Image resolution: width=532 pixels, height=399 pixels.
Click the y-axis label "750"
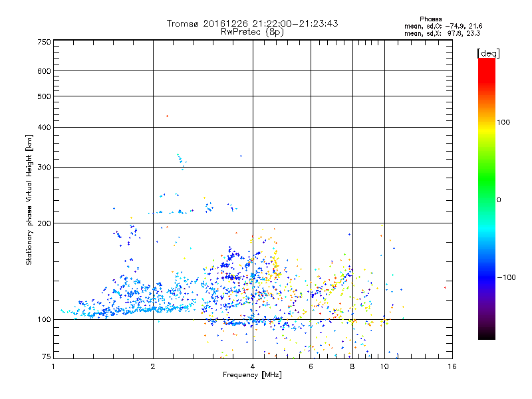44,42
